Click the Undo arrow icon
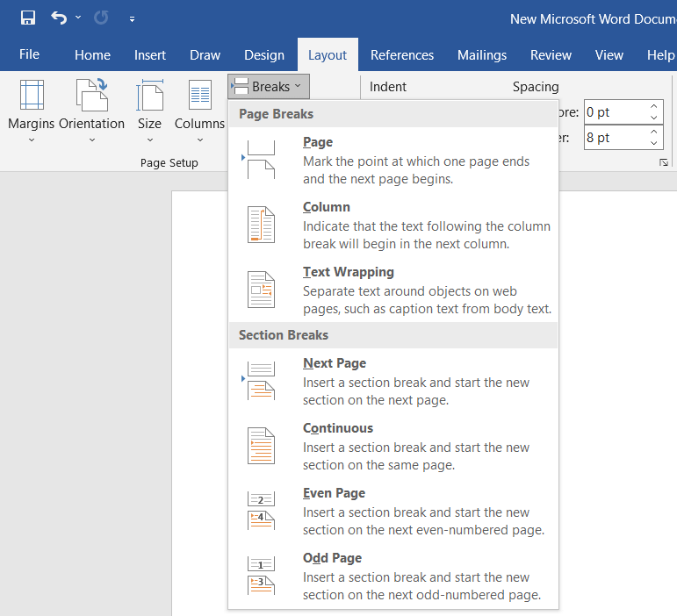The image size is (677, 616). pyautogui.click(x=59, y=18)
